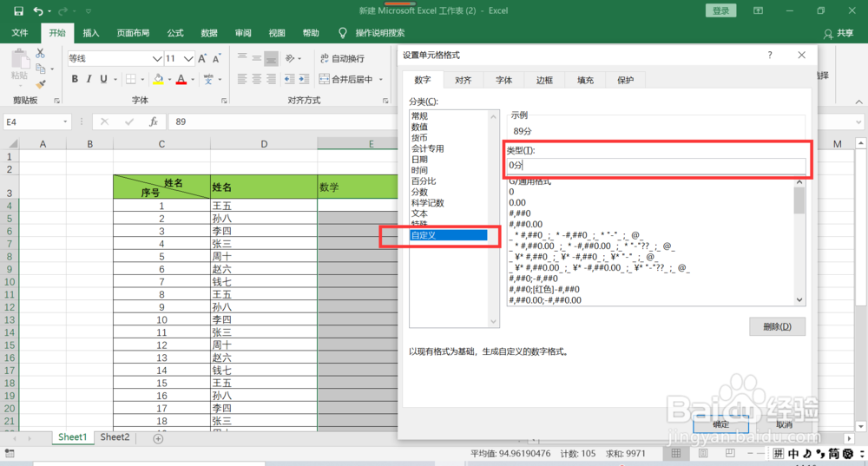Click the bottom align icon
Screen dimensions: 868x466
pyautogui.click(x=271, y=58)
